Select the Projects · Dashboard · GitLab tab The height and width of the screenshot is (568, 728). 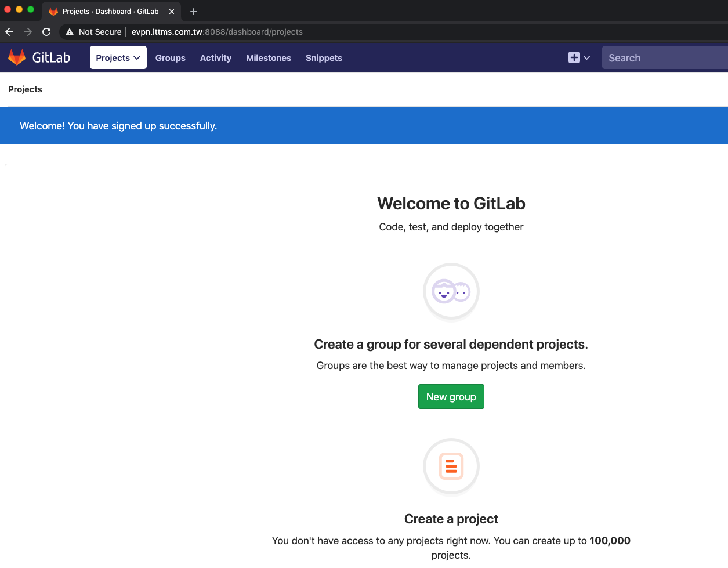point(111,12)
